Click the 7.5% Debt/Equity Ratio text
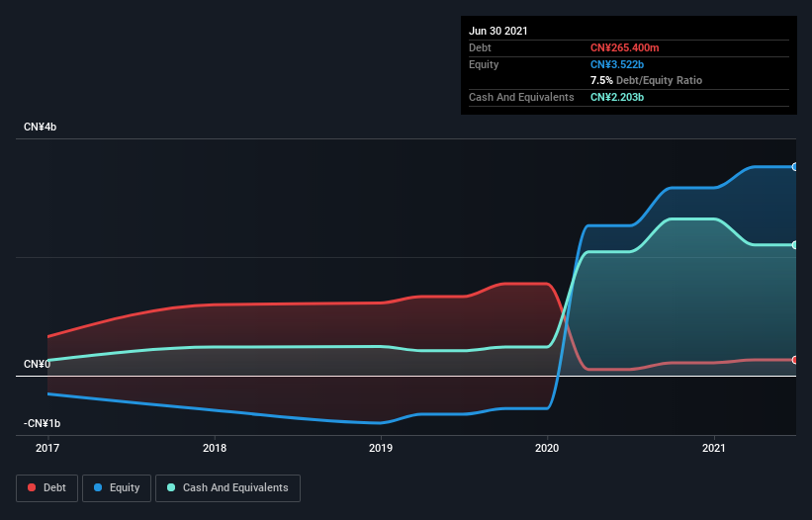The height and width of the screenshot is (520, 812). (x=646, y=81)
